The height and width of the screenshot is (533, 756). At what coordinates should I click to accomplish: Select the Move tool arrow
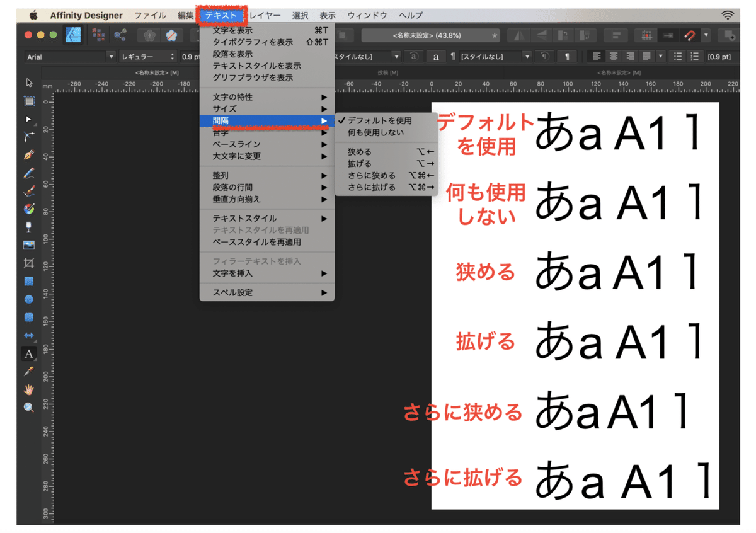pyautogui.click(x=29, y=83)
